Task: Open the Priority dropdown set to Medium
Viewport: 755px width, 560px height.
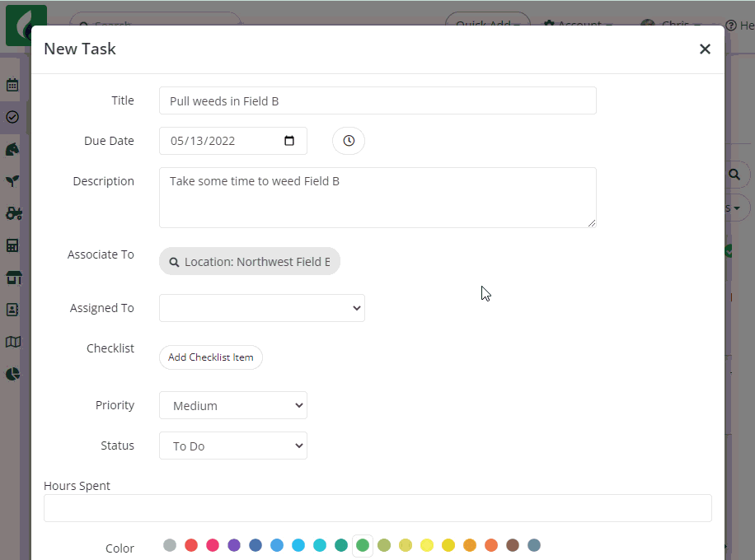Action: pyautogui.click(x=233, y=405)
